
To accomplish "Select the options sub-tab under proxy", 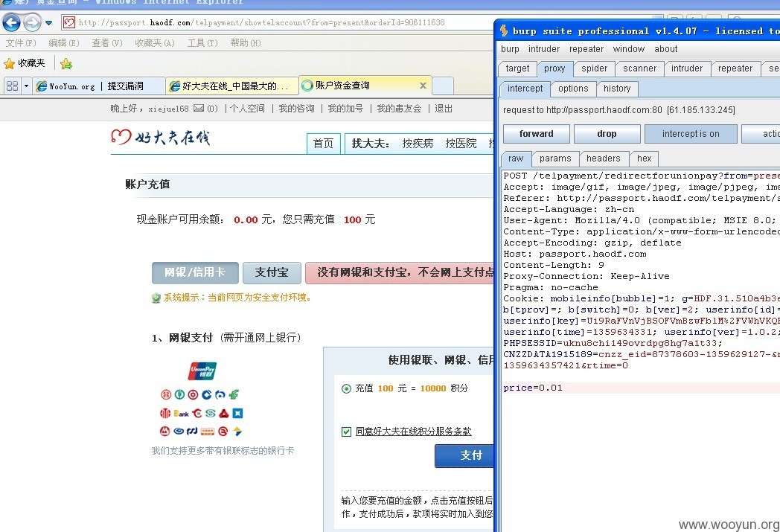I will point(573,89).
